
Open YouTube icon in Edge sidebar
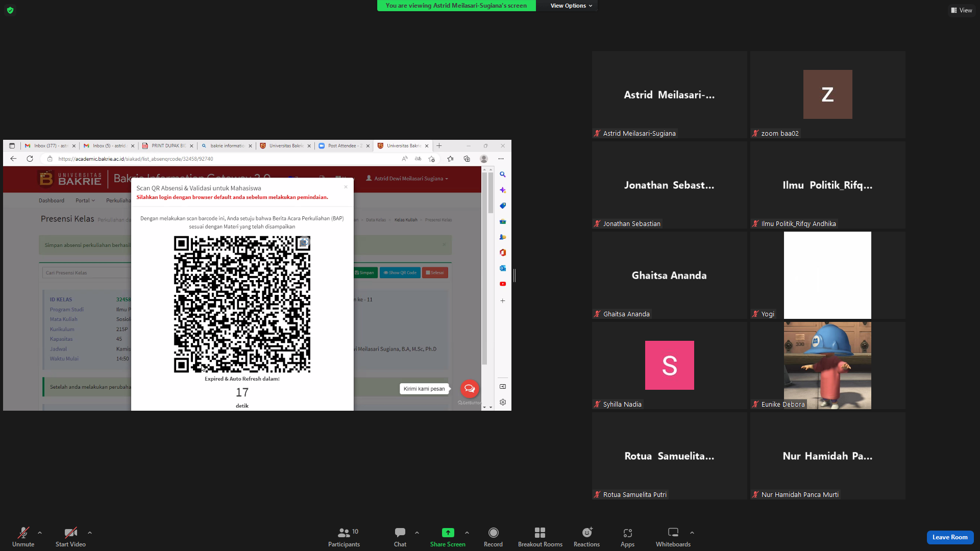tap(503, 284)
